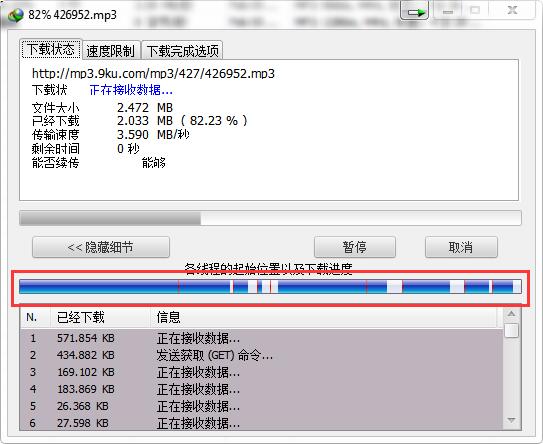Click the IDM globe icon in title bar

[x=15, y=15]
